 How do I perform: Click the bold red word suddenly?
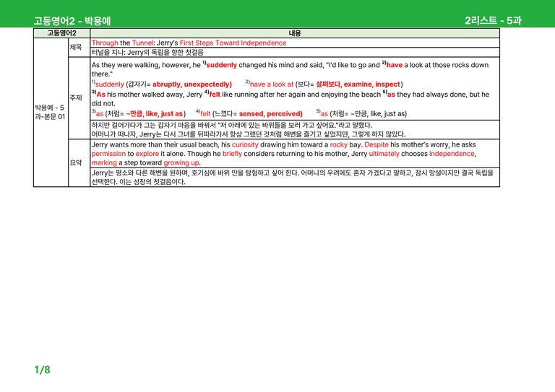click(x=222, y=65)
